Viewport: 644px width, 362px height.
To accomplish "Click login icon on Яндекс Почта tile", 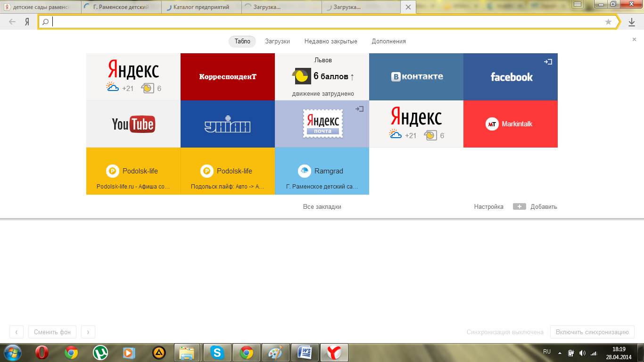I will [359, 109].
